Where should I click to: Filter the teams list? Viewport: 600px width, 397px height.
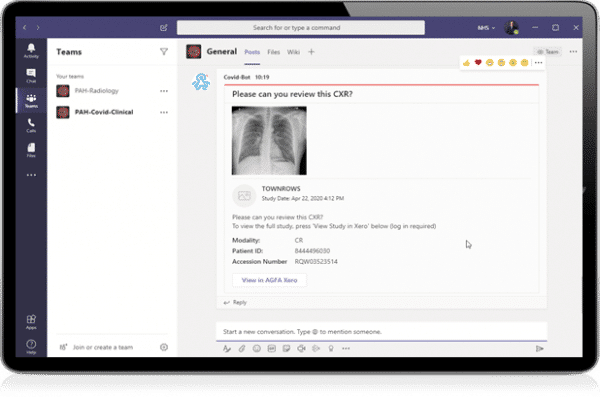click(164, 51)
